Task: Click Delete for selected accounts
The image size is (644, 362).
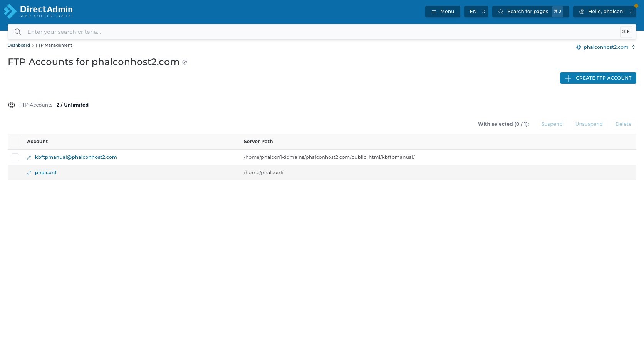Action: click(623, 124)
